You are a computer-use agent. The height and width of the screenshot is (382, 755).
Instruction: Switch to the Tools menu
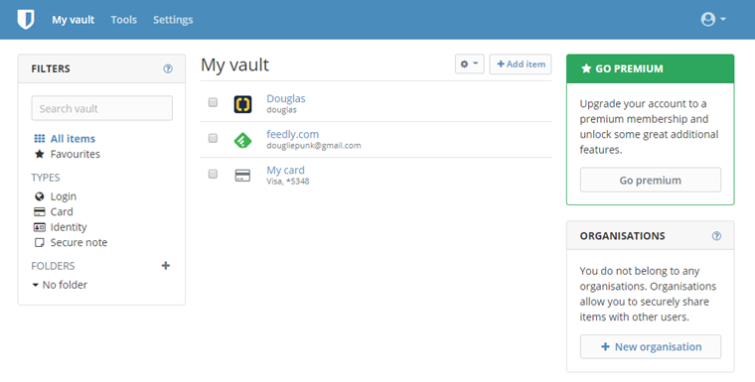coord(124,20)
